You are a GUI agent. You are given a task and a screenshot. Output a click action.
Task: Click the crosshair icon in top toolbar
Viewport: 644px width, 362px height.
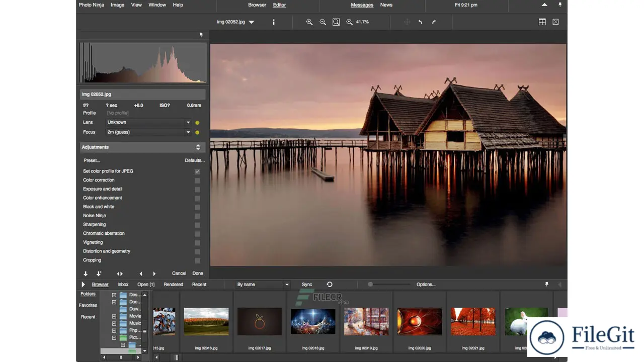point(407,22)
